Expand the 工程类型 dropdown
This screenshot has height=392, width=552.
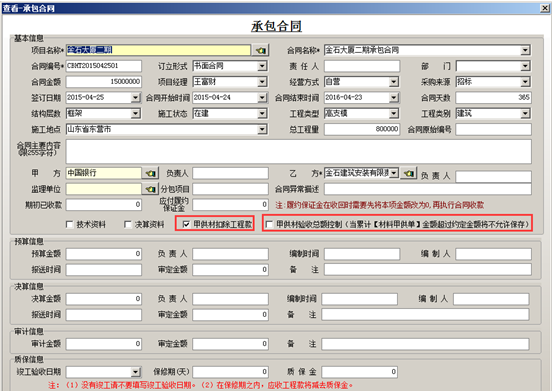(394, 113)
